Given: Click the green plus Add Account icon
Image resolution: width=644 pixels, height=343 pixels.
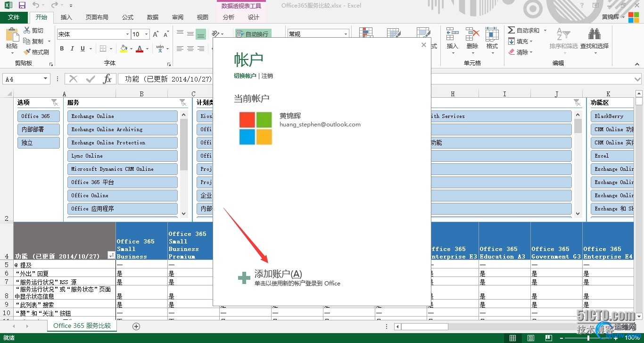Looking at the screenshot, I should coord(244,278).
